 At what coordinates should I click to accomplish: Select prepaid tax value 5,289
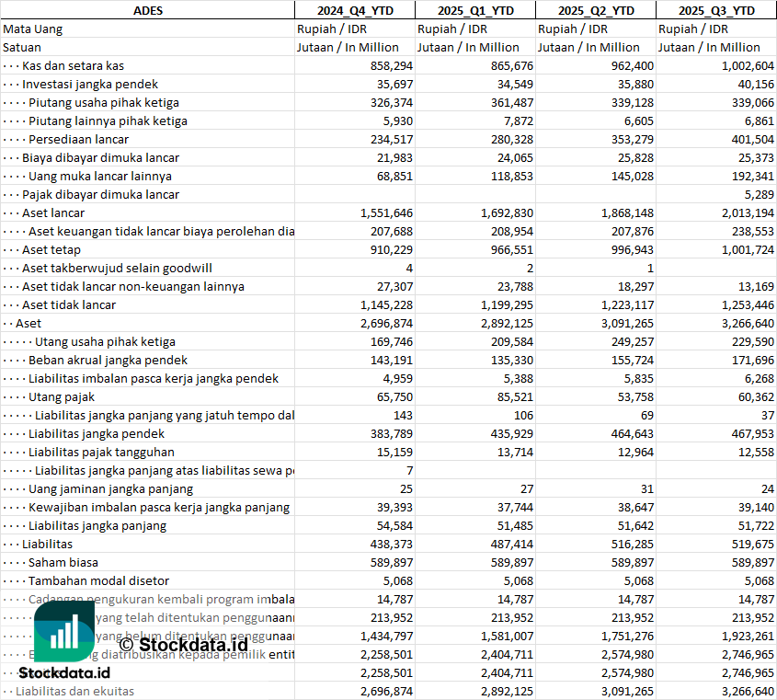(760, 194)
